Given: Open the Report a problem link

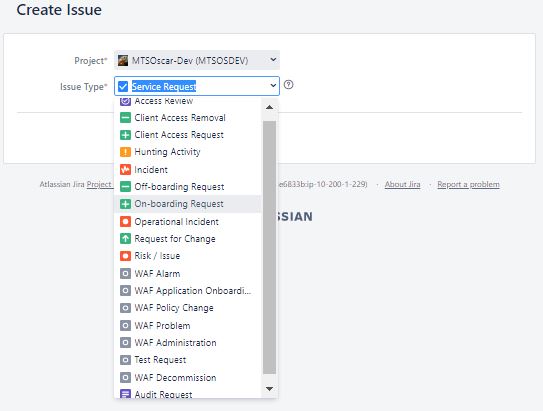Looking at the screenshot, I should point(468,185).
